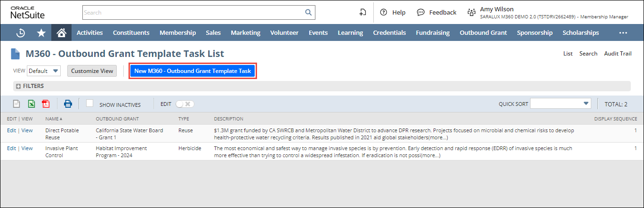This screenshot has height=208, width=644.
Task: Click in the global search field
Action: [x=193, y=13]
